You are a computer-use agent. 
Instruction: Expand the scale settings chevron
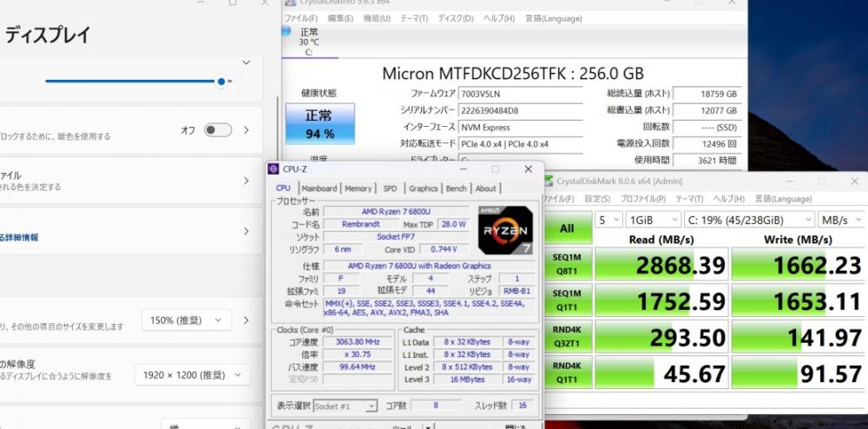pos(247,320)
